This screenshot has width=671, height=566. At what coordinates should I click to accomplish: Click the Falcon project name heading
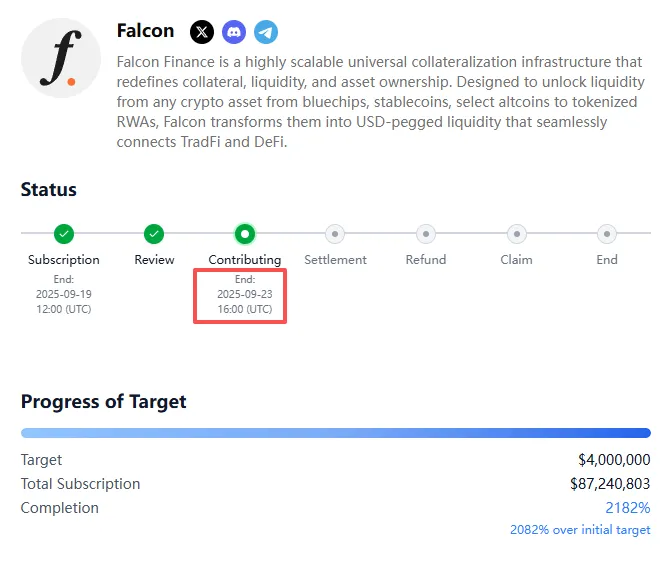(x=145, y=31)
